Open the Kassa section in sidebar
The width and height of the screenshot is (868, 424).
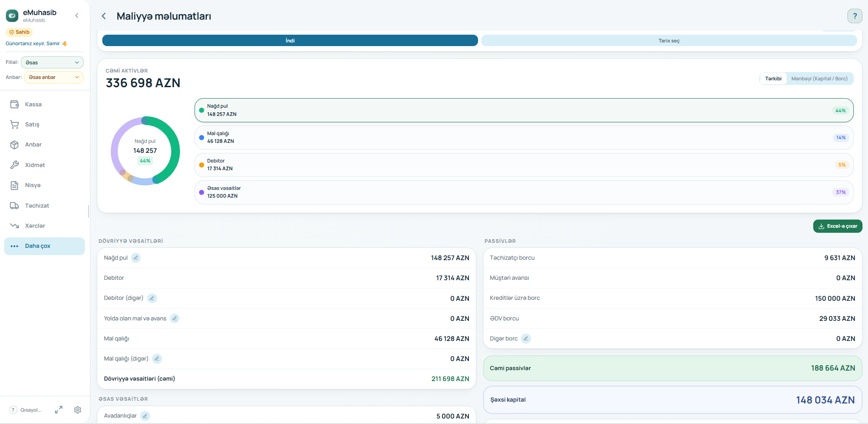pos(44,105)
